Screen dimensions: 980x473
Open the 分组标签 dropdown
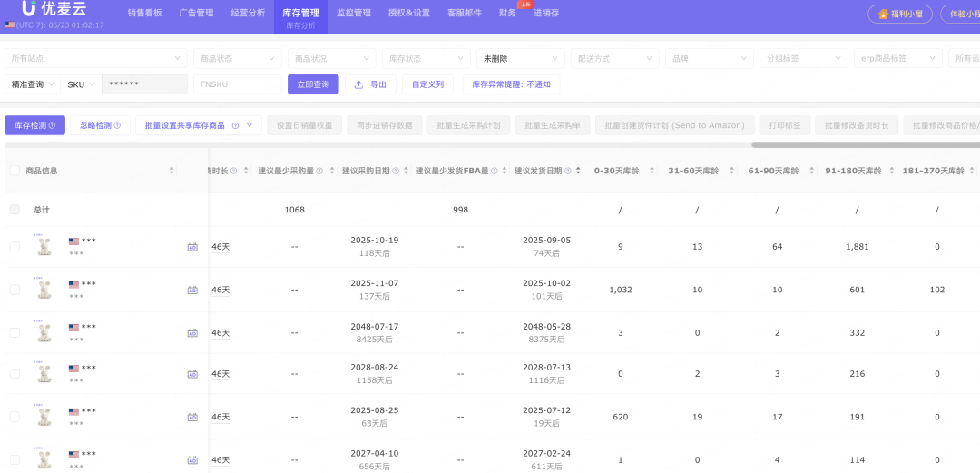click(804, 58)
